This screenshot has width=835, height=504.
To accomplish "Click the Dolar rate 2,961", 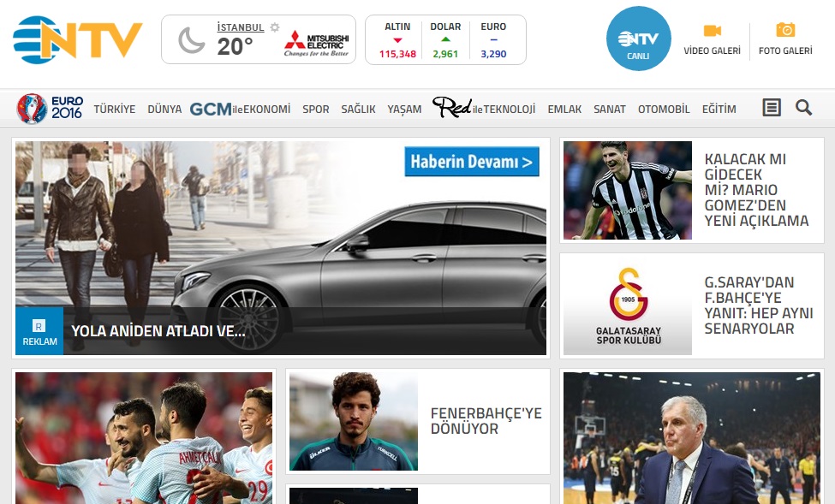I will 445,54.
